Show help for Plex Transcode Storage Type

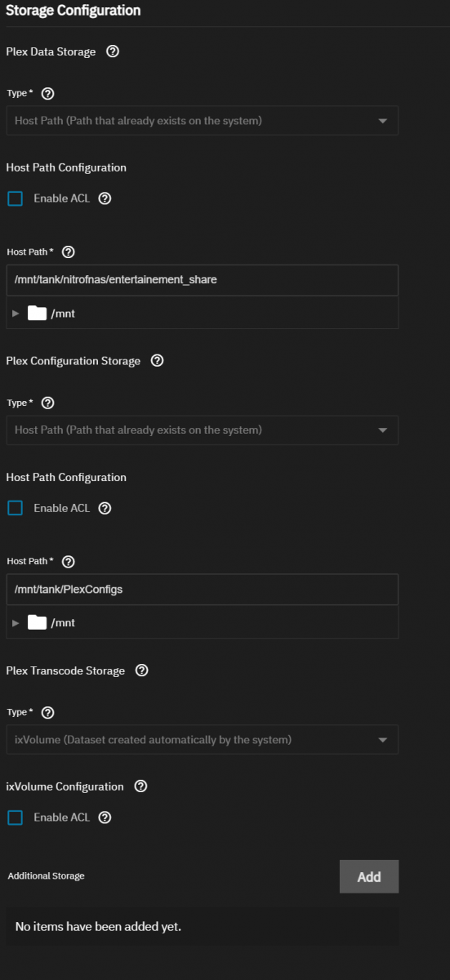[47, 713]
